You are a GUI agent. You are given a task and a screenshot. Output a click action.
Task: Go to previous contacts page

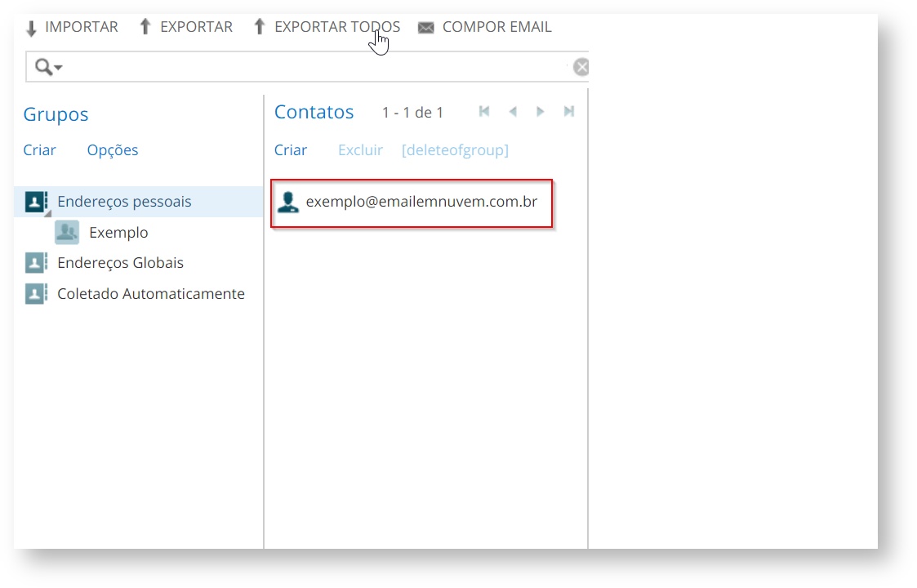(x=513, y=112)
